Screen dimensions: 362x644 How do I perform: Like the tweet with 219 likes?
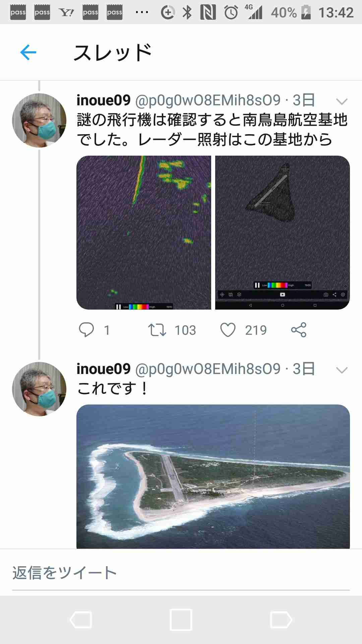tap(228, 330)
